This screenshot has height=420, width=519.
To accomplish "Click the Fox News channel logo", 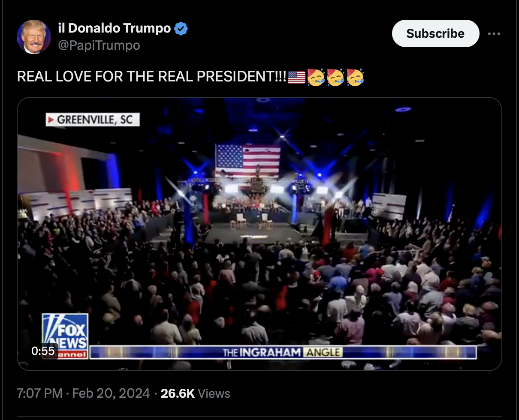I will coord(65,336).
